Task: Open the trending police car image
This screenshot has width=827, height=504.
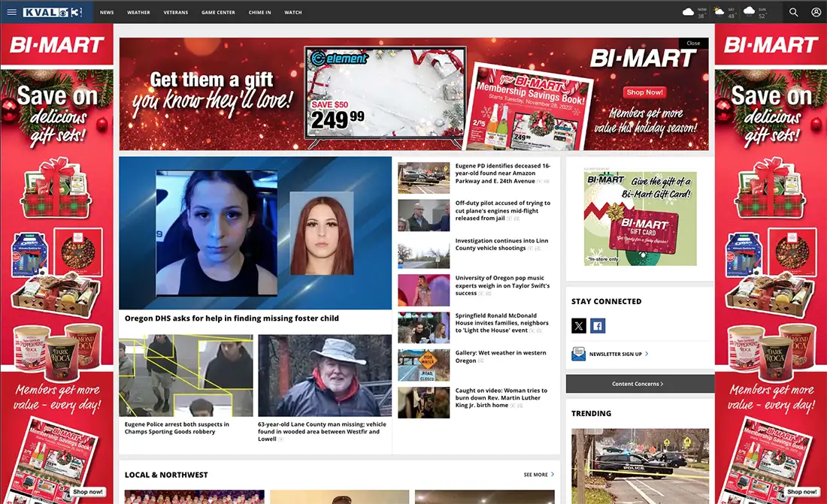Action: coord(640,466)
